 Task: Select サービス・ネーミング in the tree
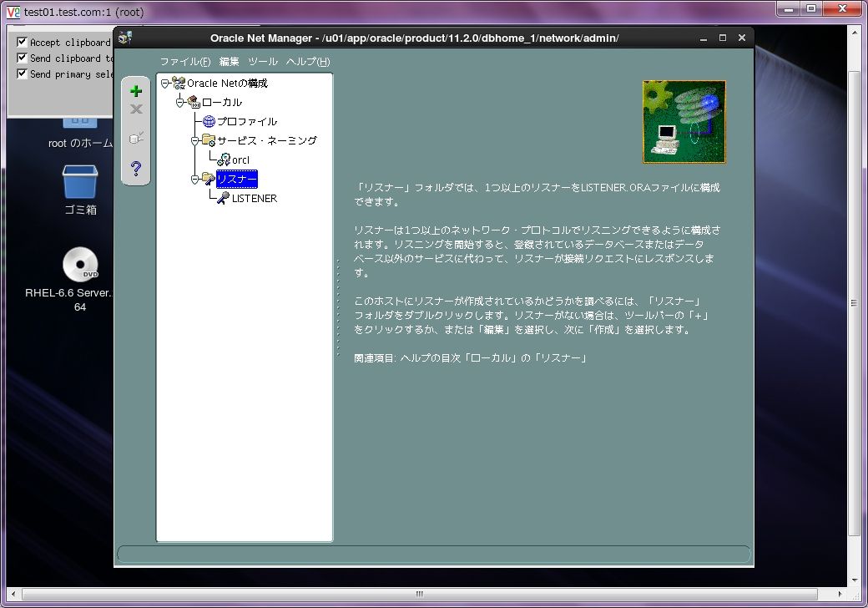[x=267, y=140]
